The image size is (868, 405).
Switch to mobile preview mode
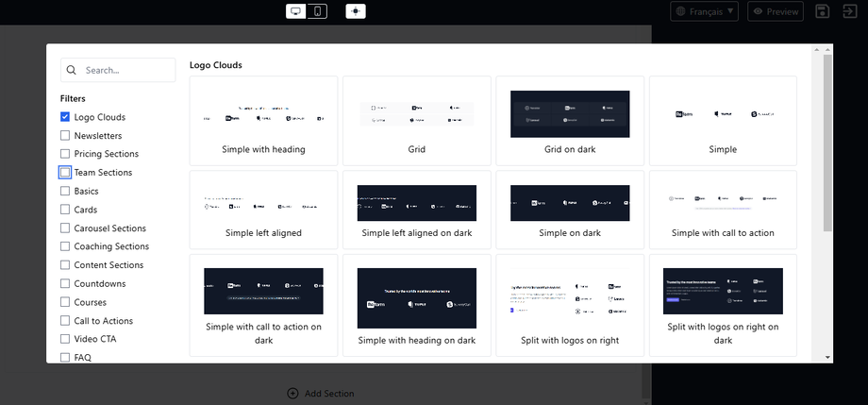pyautogui.click(x=318, y=11)
